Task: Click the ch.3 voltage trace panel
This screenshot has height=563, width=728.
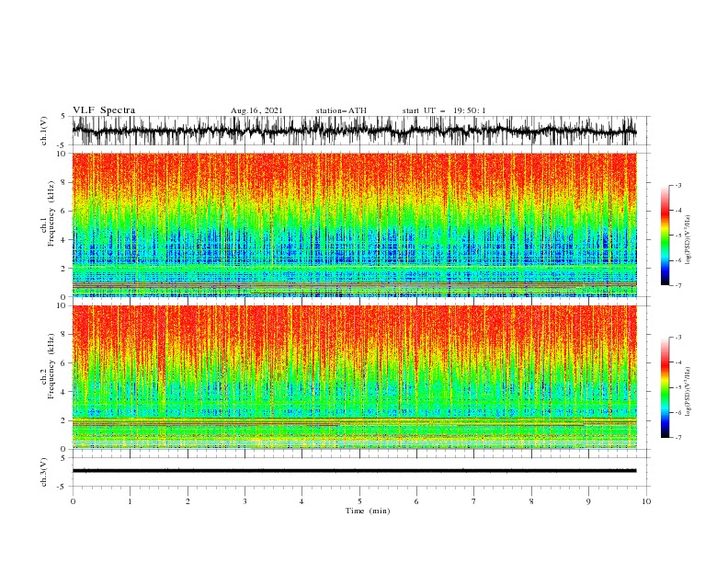Action: pyautogui.click(x=360, y=472)
